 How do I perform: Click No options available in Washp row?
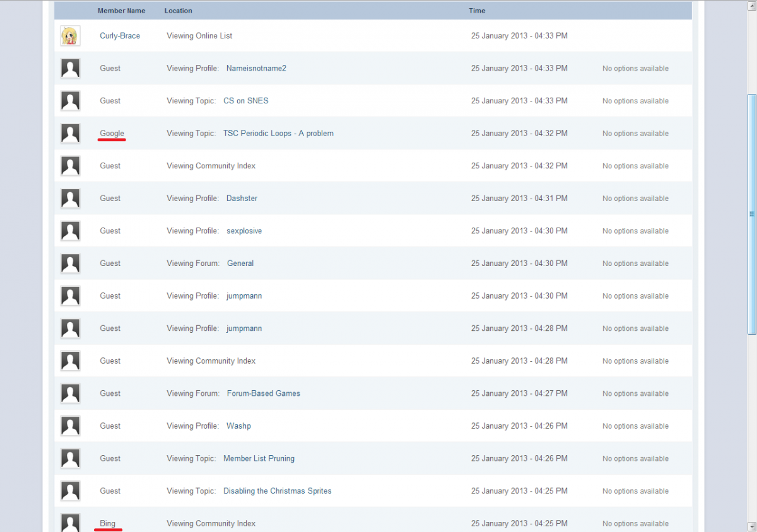pos(635,426)
